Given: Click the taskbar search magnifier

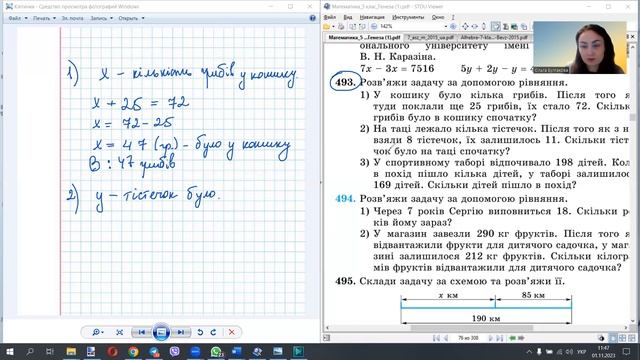Looking at the screenshot, I should (x=30, y=351).
